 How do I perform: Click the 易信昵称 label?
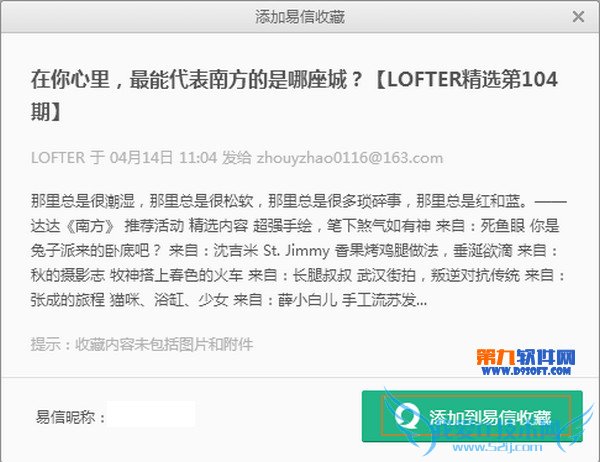(70, 416)
